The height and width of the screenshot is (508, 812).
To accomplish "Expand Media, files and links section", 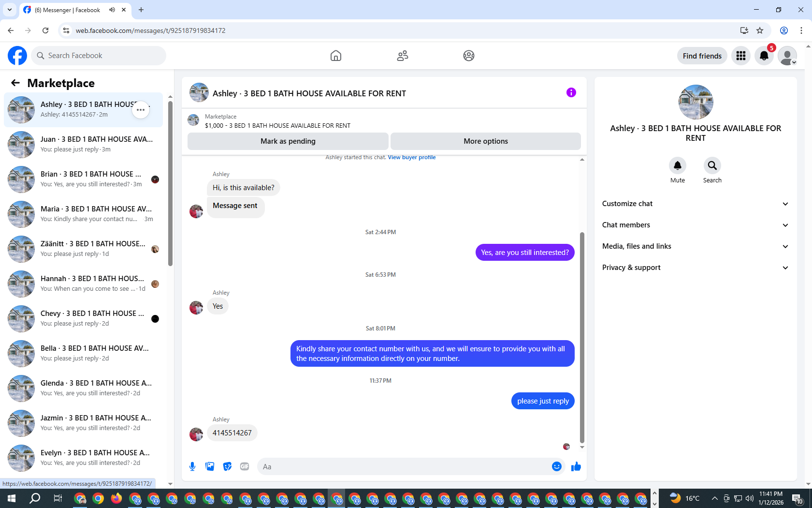I will [x=696, y=246].
